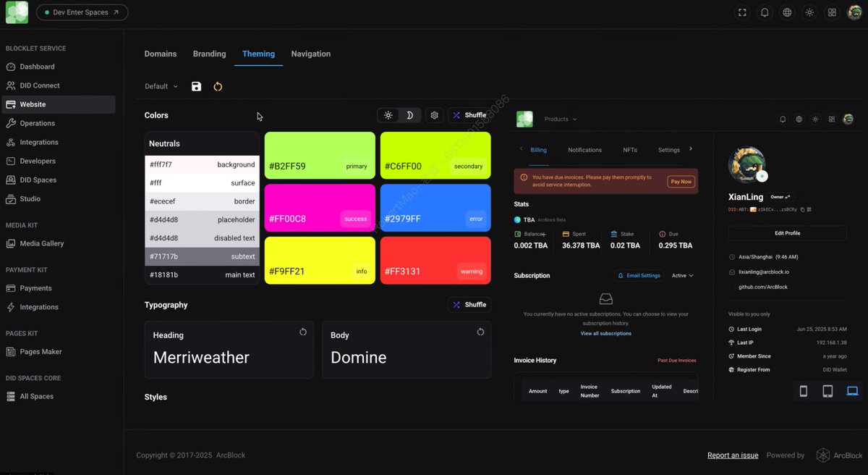Click the globe icon in preview header
The image size is (868, 475).
point(799,119)
